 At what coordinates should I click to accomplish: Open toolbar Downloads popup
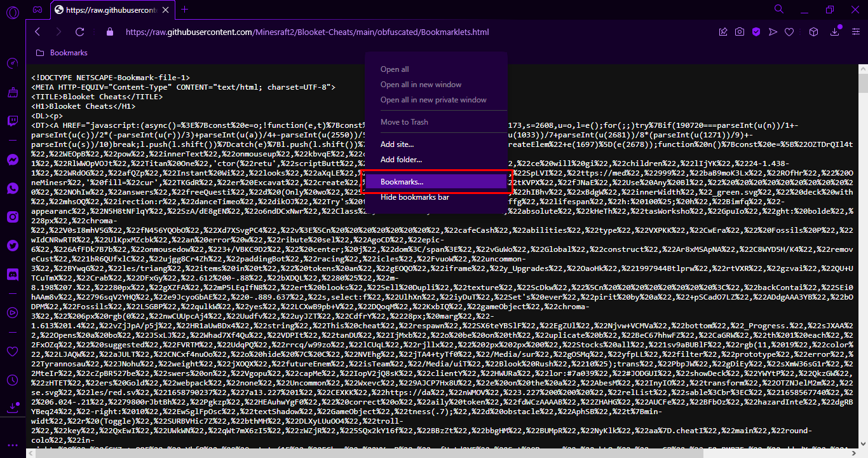tap(836, 32)
